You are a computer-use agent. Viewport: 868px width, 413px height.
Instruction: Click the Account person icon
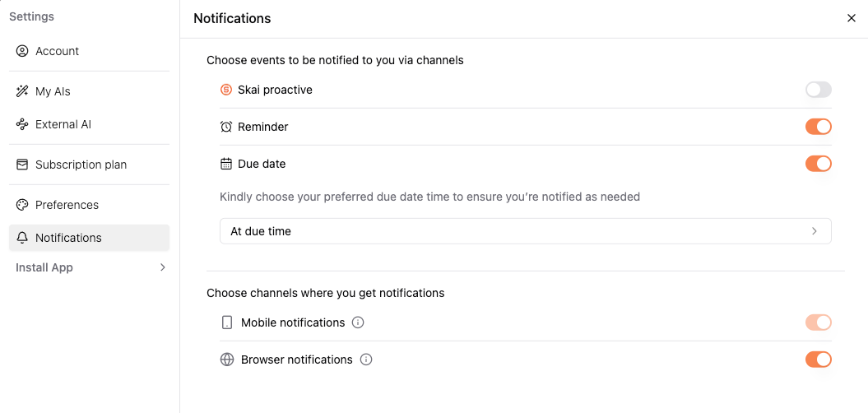[22, 51]
